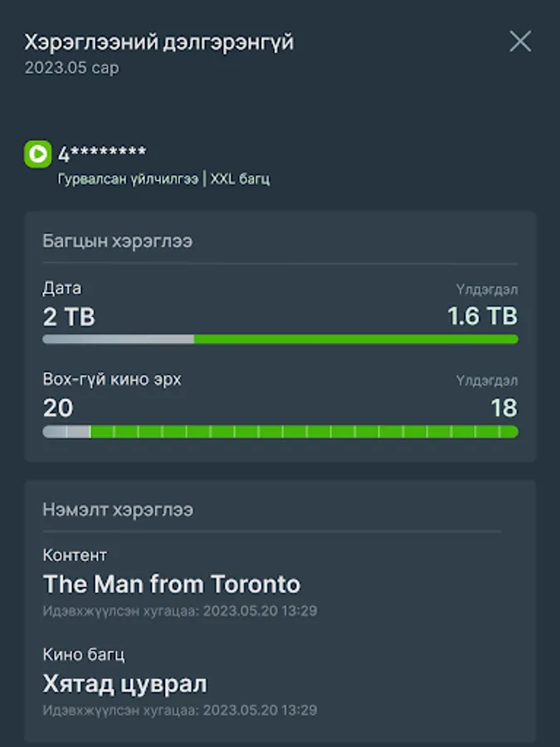Viewport: 560px width, 747px height.
Task: Open the Хятад цуврал movie package
Action: click(x=125, y=684)
